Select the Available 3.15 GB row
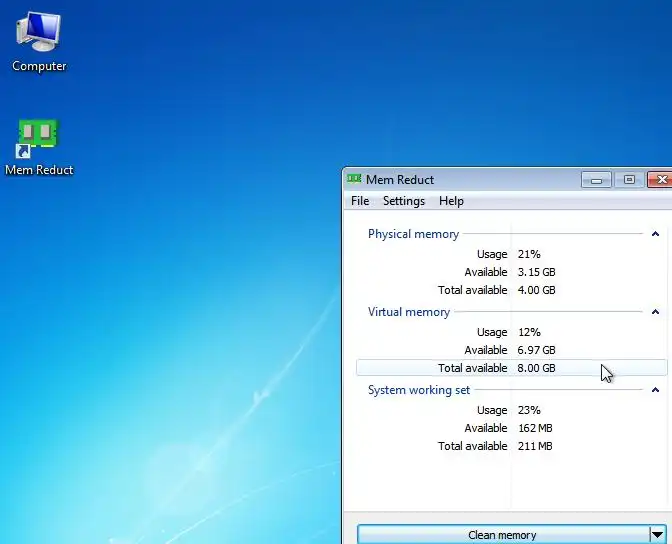This screenshot has width=672, height=544. tap(511, 272)
